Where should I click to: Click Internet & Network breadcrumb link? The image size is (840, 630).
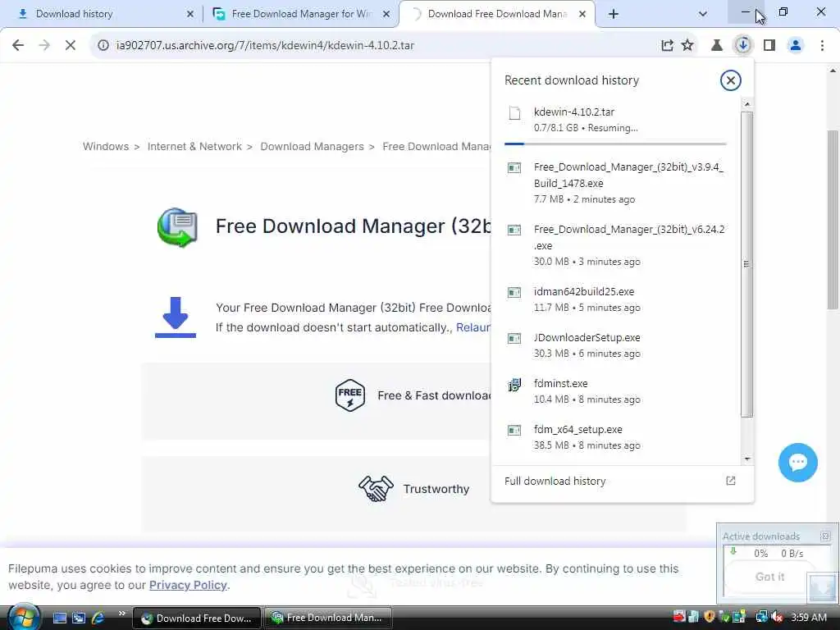[194, 147]
